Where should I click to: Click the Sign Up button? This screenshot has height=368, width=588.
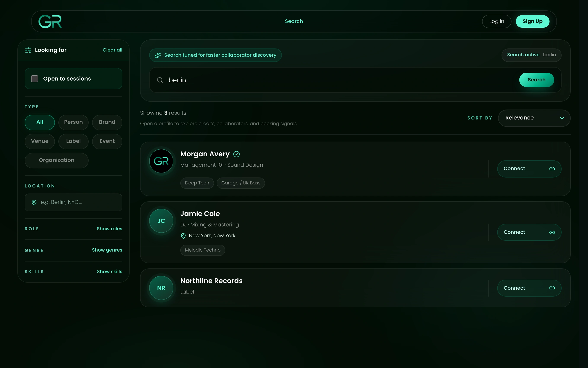532,21
